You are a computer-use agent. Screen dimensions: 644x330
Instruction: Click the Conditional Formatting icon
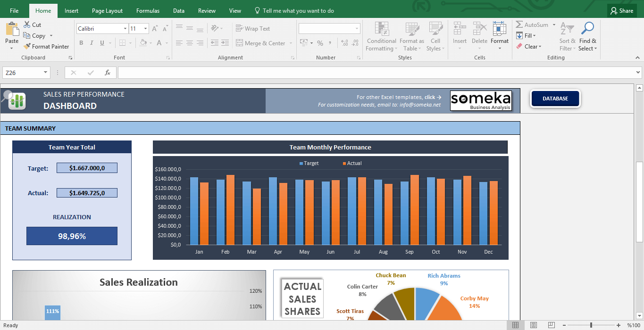tap(381, 29)
